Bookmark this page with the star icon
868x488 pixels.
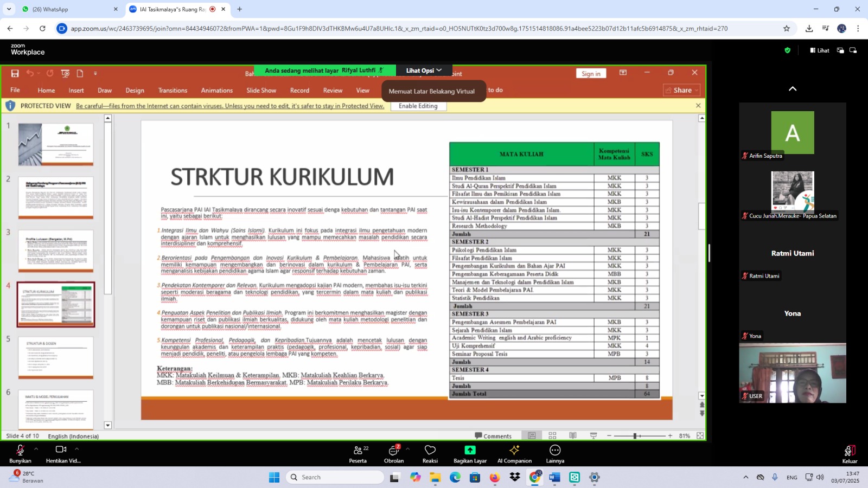787,29
